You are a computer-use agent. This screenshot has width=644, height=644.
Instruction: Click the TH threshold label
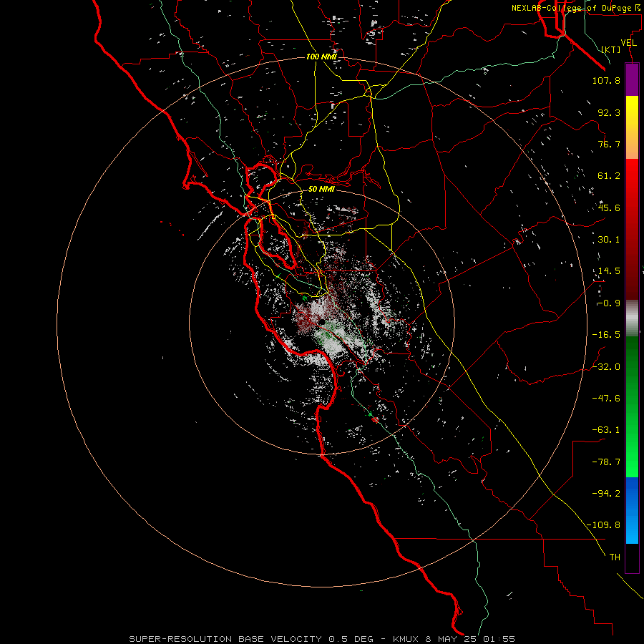615,557
